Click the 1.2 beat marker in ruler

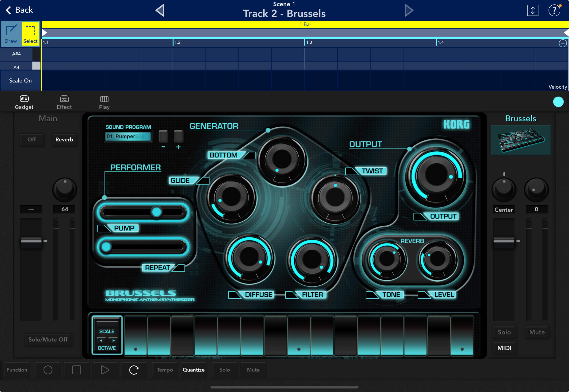coord(177,42)
